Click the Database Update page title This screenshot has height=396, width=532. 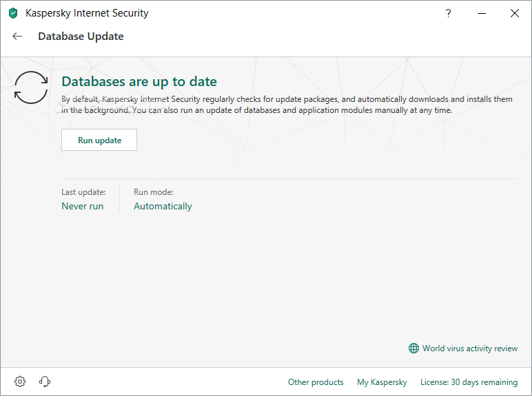pyautogui.click(x=81, y=37)
